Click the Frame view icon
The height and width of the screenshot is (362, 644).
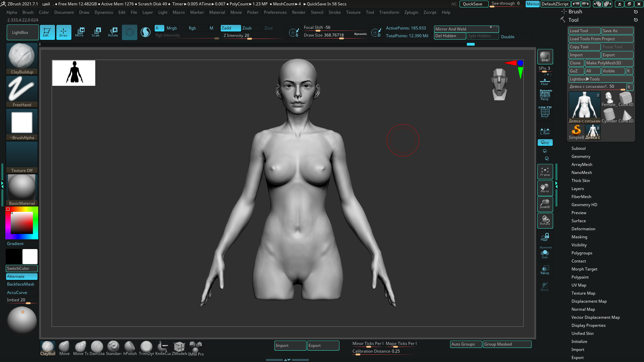coord(545,171)
